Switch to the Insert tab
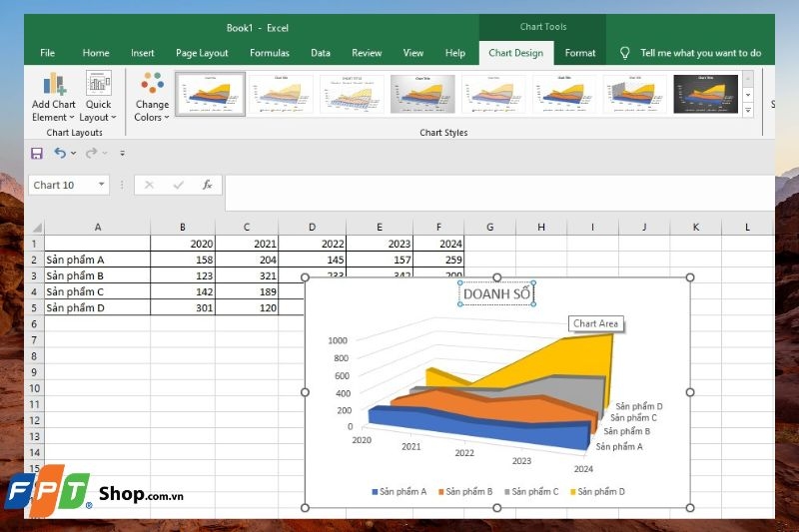799x532 pixels. (142, 53)
